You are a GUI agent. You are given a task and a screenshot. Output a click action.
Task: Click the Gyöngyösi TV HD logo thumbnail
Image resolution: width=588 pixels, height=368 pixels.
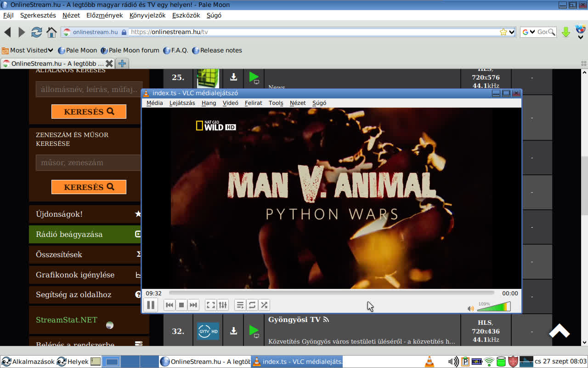[x=208, y=331]
